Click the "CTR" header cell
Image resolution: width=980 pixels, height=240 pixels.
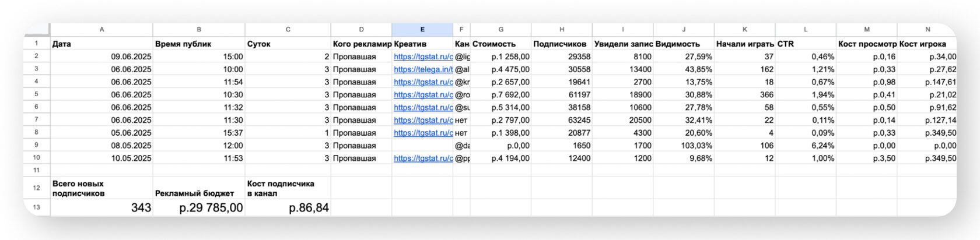pyautogui.click(x=805, y=44)
